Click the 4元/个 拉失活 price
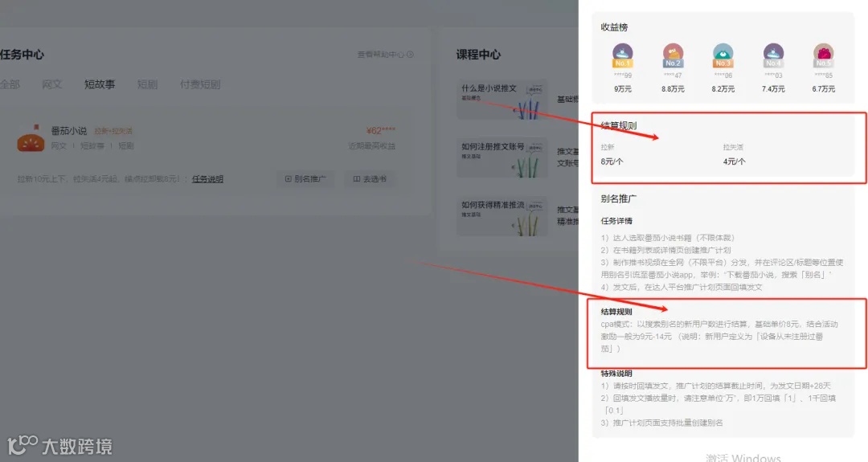 [734, 161]
